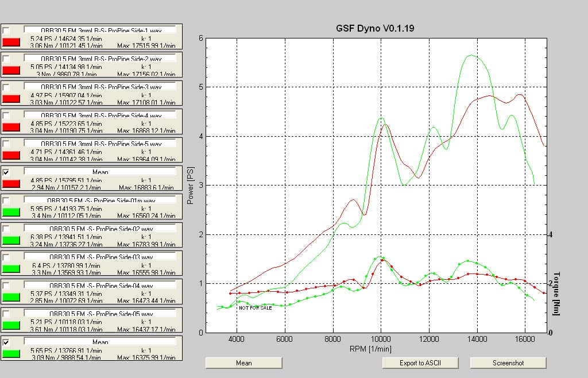Edit name field of ProPipe Side-04 run
The image size is (588, 378).
(100, 285)
